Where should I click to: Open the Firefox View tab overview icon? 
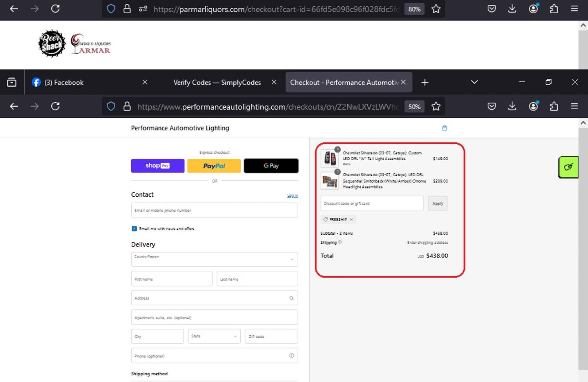12,82
